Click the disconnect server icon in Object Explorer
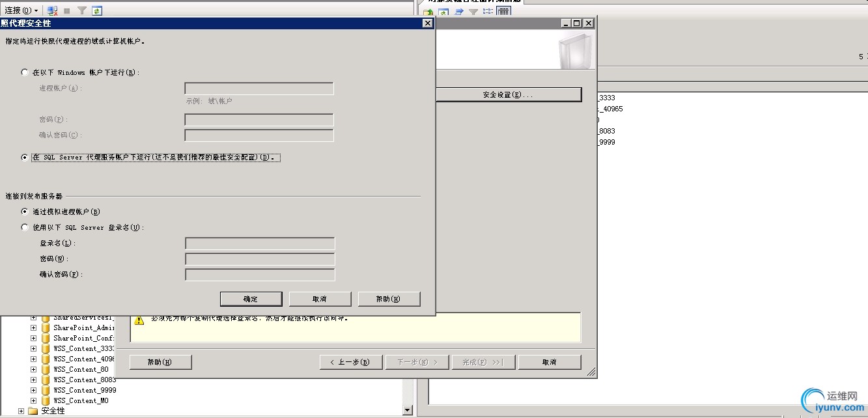 click(52, 10)
